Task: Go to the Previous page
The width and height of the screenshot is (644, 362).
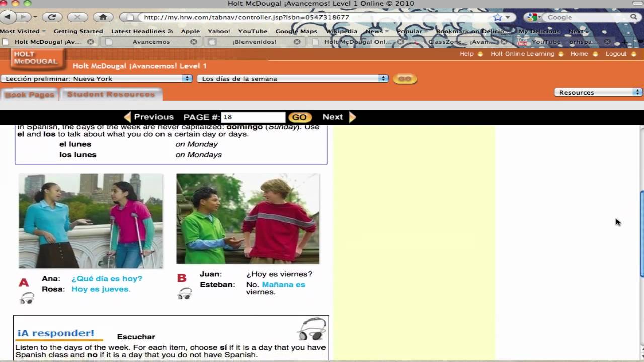Action: [x=154, y=117]
